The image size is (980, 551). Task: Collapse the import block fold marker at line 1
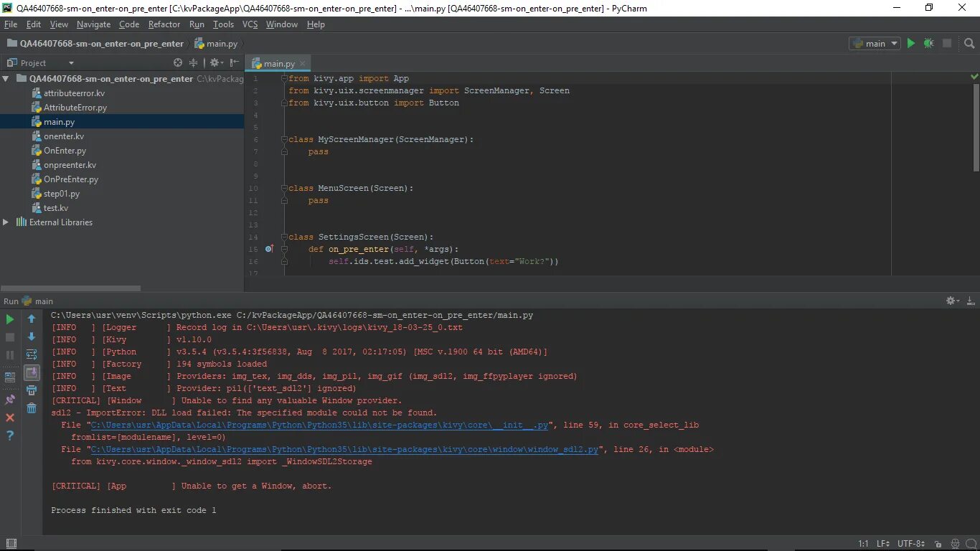284,78
